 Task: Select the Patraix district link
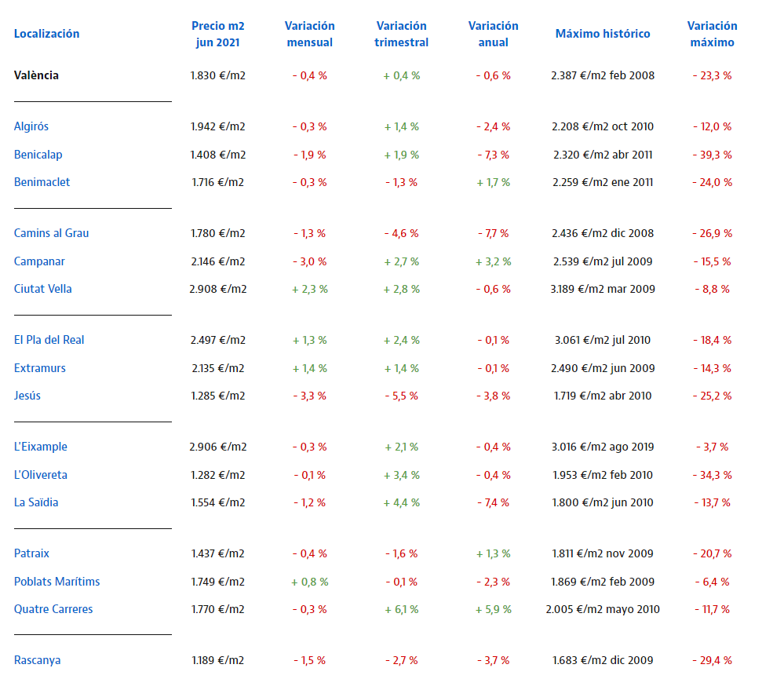click(31, 553)
